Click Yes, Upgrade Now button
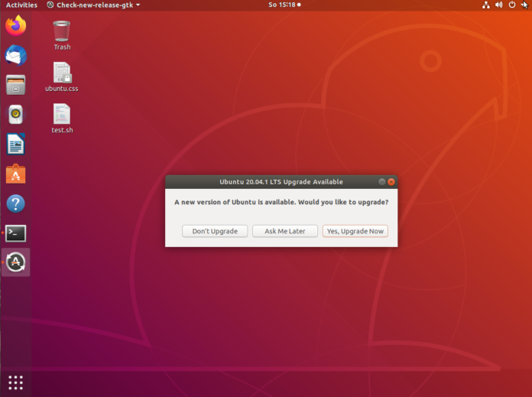This screenshot has height=397, width=532. (x=355, y=231)
